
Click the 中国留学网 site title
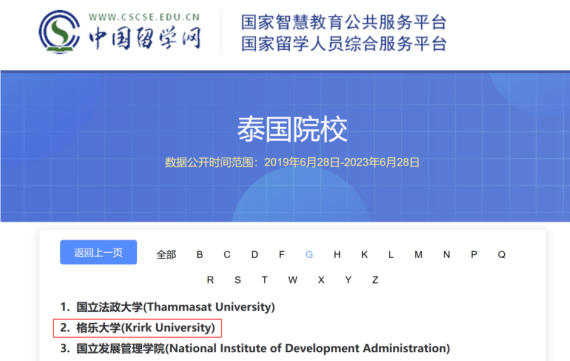[145, 38]
